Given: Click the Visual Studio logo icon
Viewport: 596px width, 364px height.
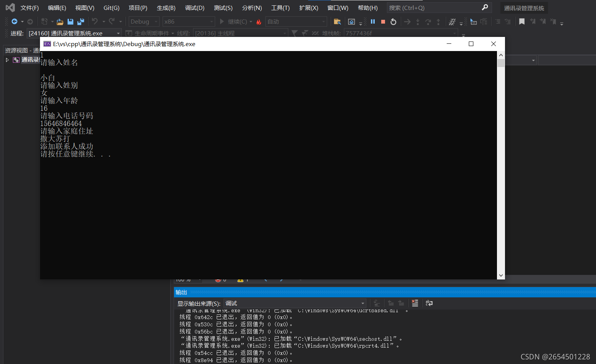Looking at the screenshot, I should pos(10,8).
